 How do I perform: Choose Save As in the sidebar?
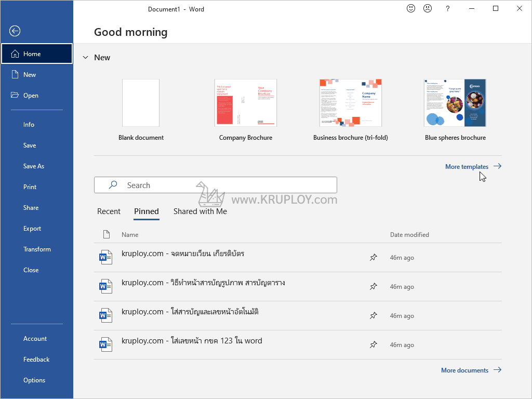pos(34,166)
